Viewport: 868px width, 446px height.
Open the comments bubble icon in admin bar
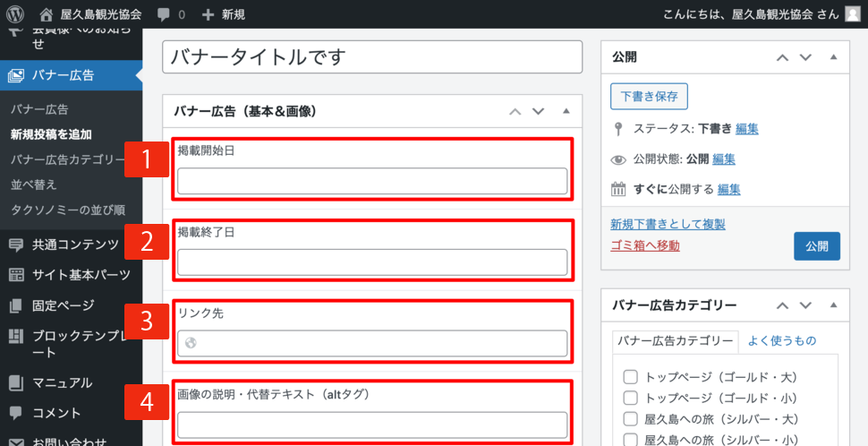click(x=165, y=14)
